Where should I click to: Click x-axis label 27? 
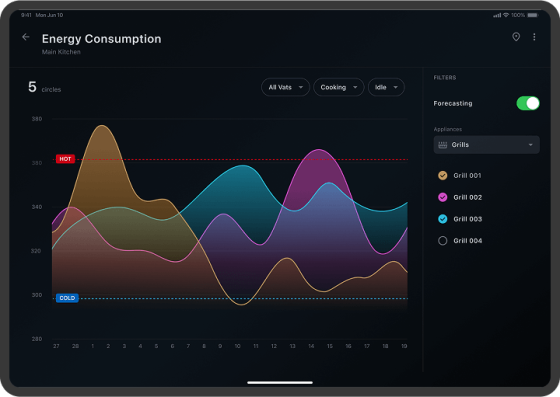tap(56, 346)
